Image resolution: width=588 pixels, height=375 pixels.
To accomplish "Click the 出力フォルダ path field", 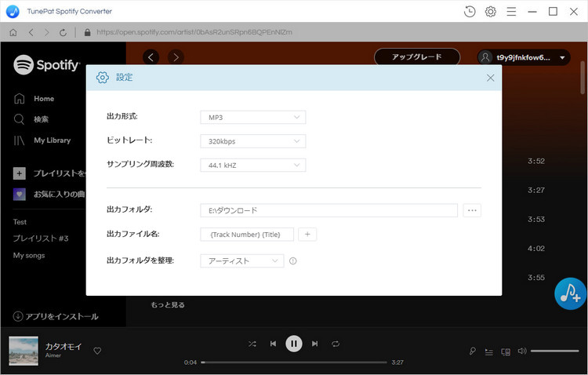I will coord(328,210).
